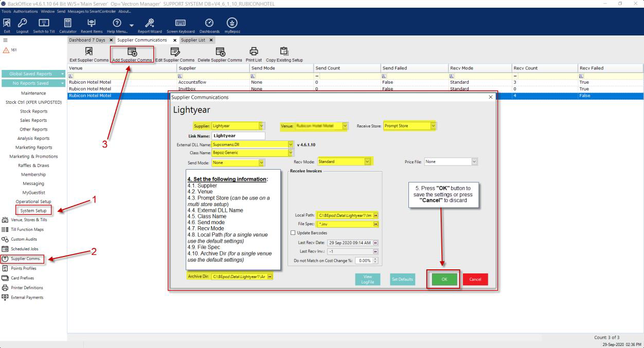Open the Supplier dropdown in dialog

(x=261, y=125)
